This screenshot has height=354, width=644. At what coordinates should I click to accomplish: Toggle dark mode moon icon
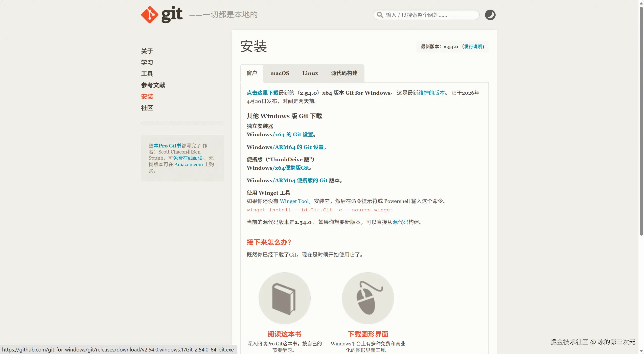tap(490, 15)
